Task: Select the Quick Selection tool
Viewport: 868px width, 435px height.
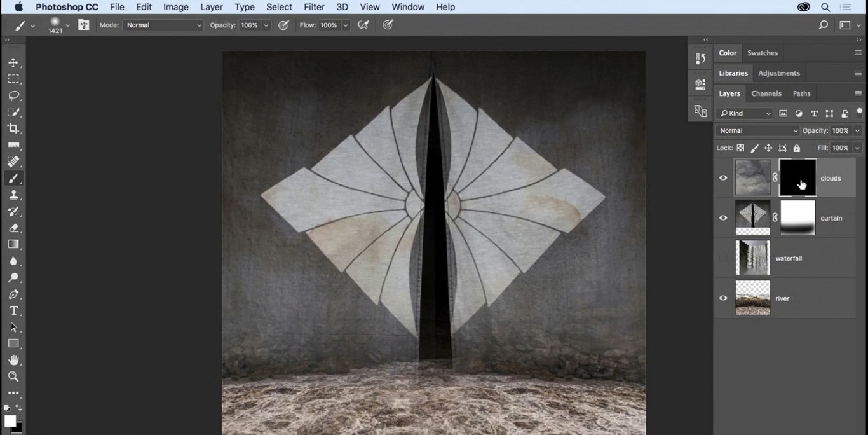Action: pyautogui.click(x=13, y=113)
